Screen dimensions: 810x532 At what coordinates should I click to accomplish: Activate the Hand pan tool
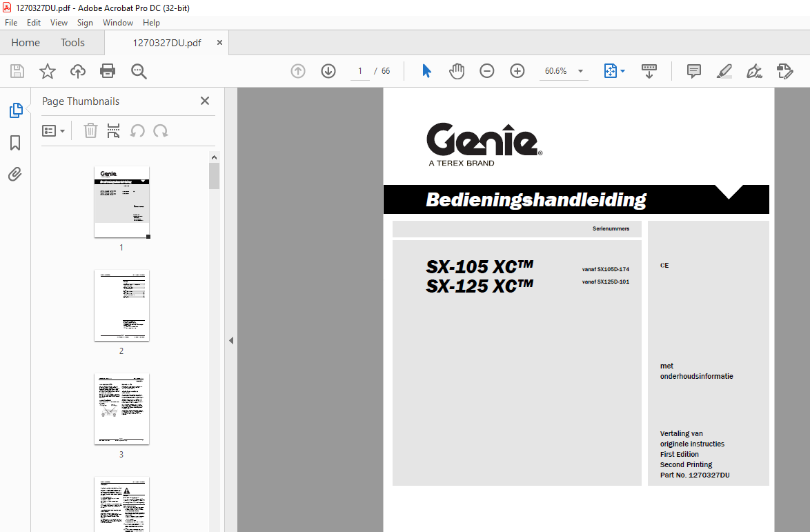[x=457, y=71]
